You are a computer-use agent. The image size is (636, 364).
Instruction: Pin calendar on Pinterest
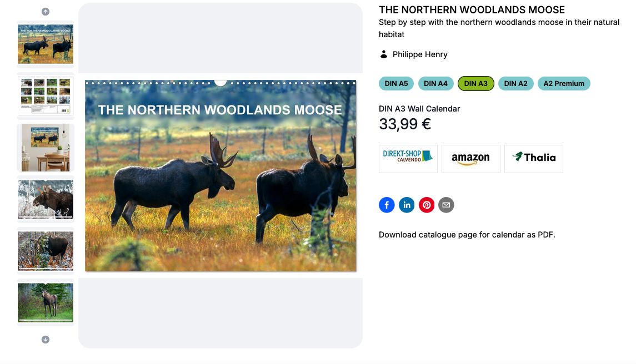[x=427, y=205]
